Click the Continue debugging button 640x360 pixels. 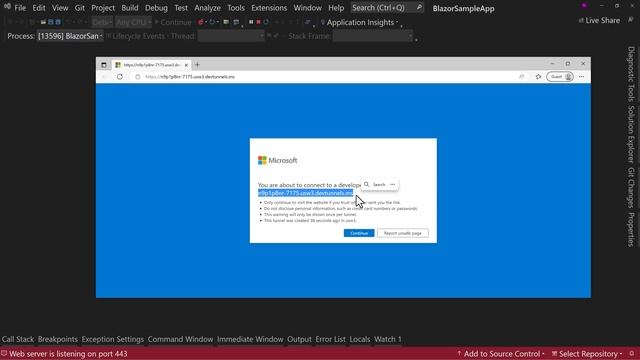pos(173,22)
